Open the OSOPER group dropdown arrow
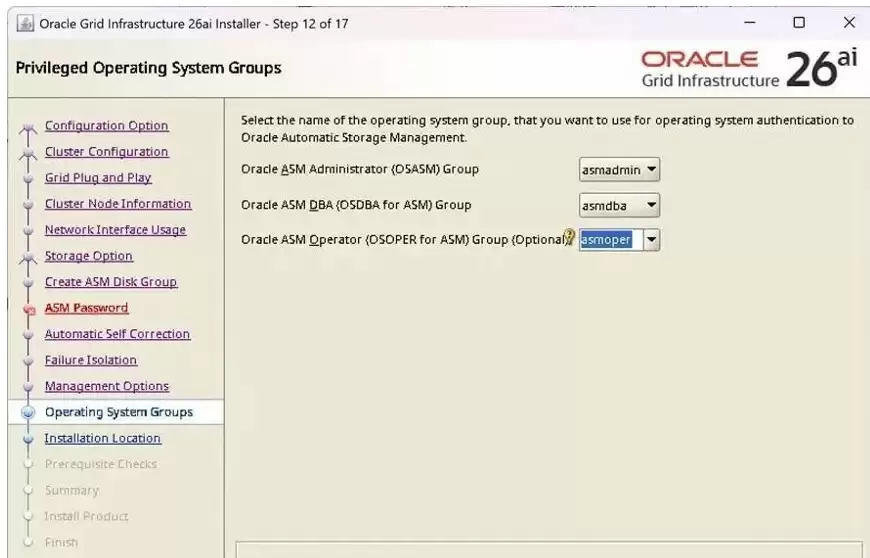Viewport: 870px width, 558px height. coord(651,240)
